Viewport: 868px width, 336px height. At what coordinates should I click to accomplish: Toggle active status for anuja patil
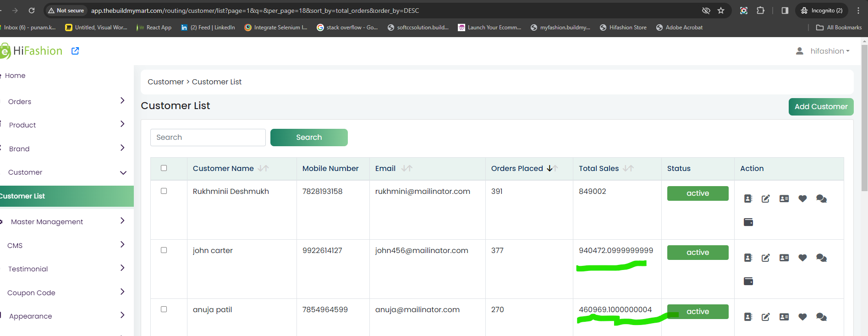point(698,312)
